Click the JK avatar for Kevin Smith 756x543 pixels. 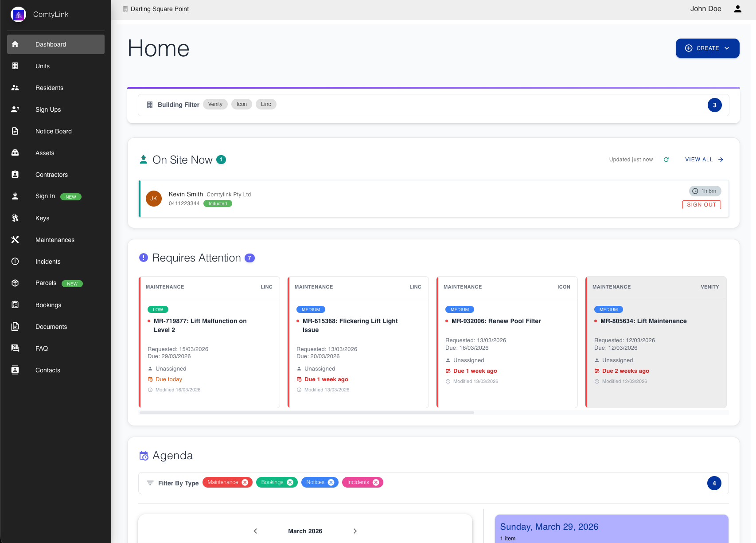coord(154,199)
